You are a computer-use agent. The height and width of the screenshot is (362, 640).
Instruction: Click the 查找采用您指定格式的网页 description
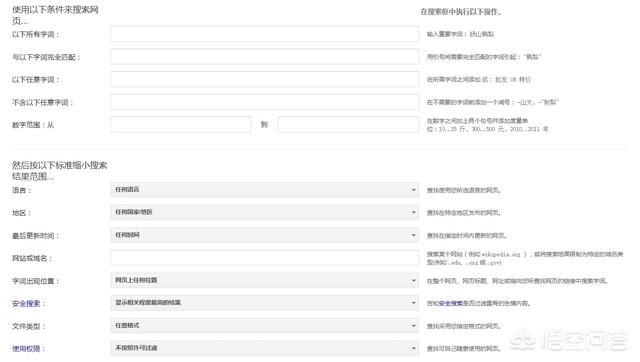coord(464,326)
